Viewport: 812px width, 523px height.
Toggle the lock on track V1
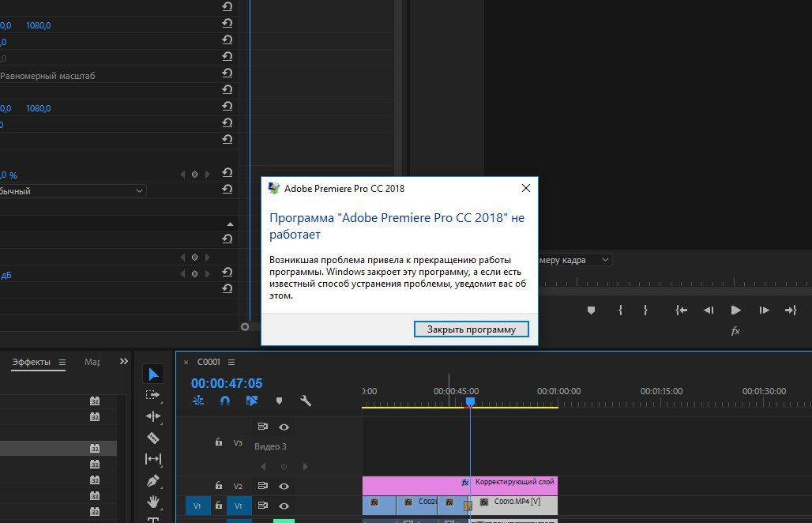click(x=219, y=506)
